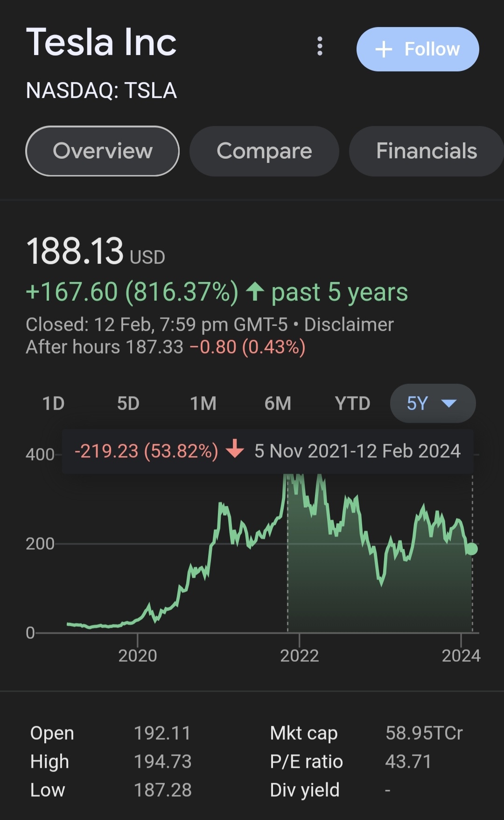Select the YTD time range
The image size is (504, 820).
(352, 403)
